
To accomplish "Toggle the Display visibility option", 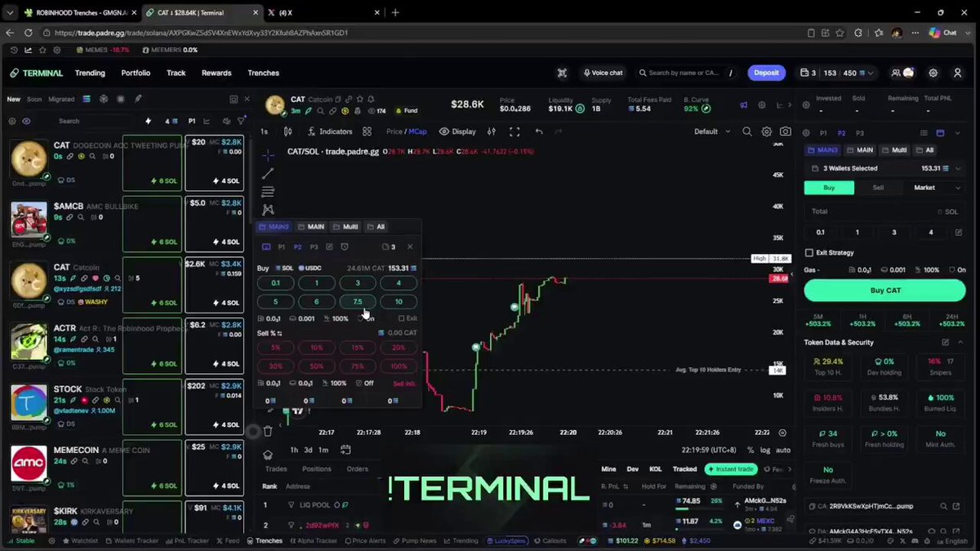I will (x=457, y=131).
